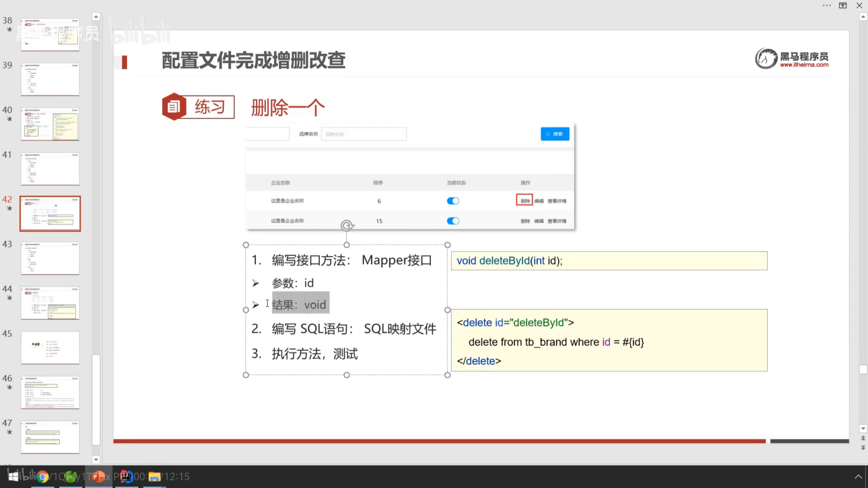Click animation star under slide number 40
868x488 pixels.
9,119
